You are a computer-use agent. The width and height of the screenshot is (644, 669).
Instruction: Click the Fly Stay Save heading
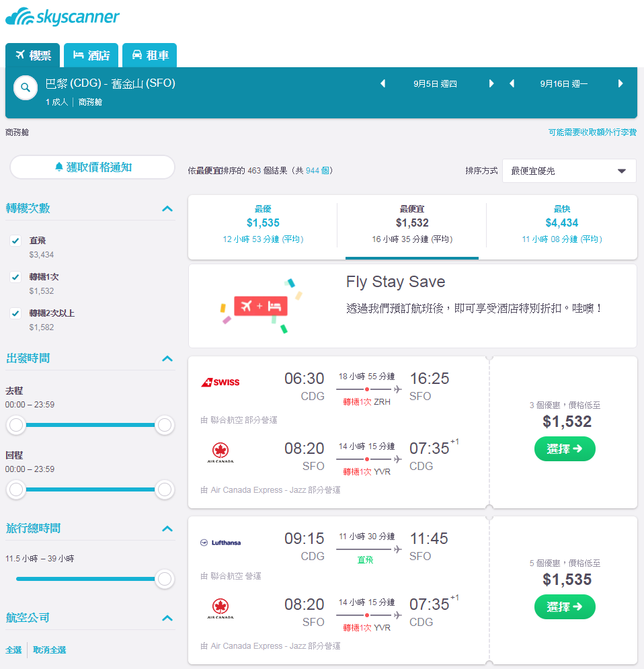click(395, 282)
